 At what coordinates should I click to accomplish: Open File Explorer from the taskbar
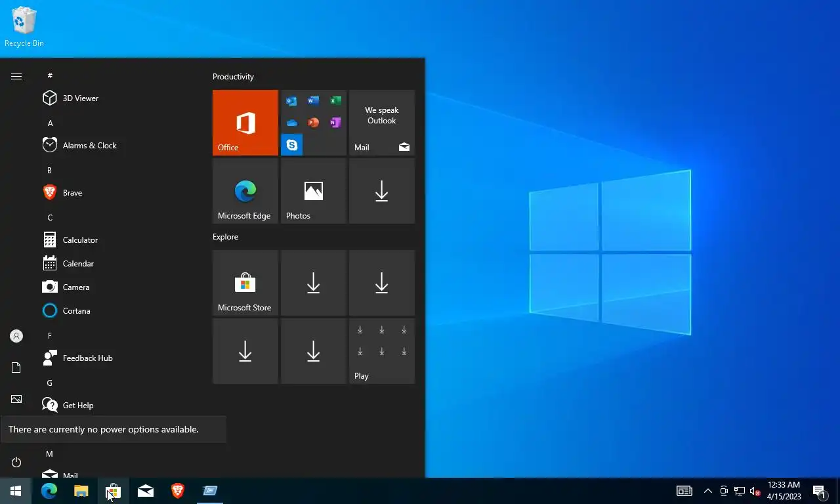pos(81,491)
